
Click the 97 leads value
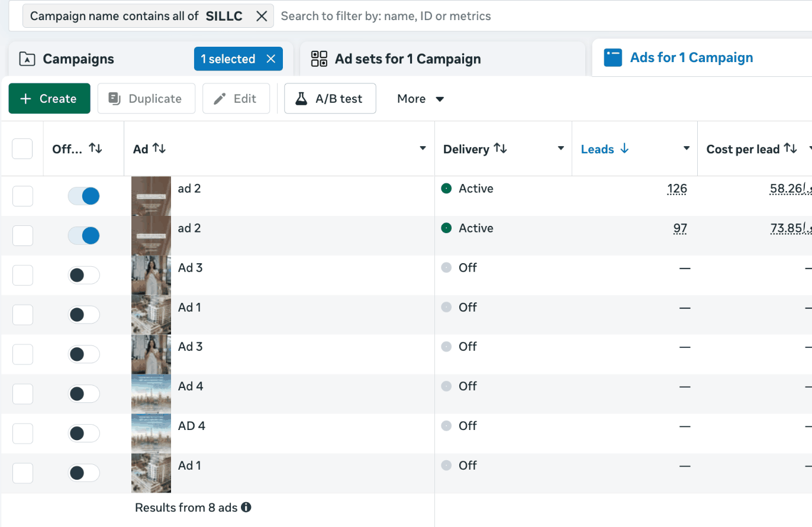tap(680, 228)
